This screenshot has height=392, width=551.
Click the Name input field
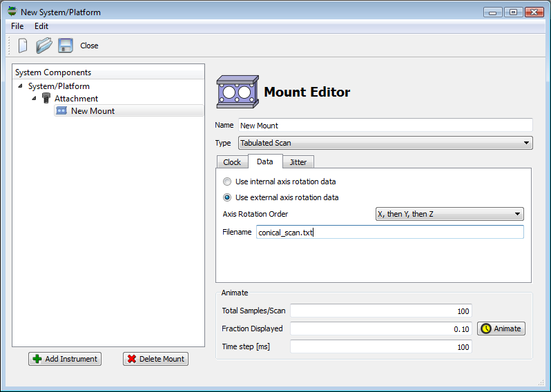click(385, 126)
